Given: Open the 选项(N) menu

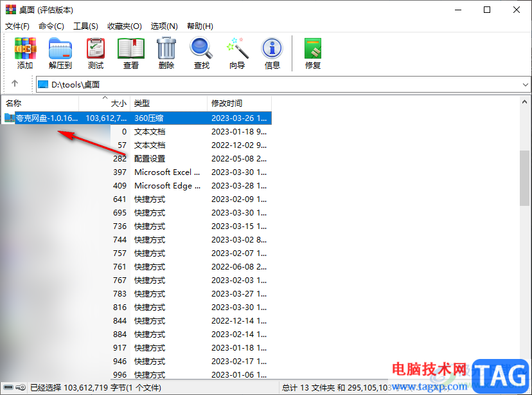Looking at the screenshot, I should coord(164,26).
